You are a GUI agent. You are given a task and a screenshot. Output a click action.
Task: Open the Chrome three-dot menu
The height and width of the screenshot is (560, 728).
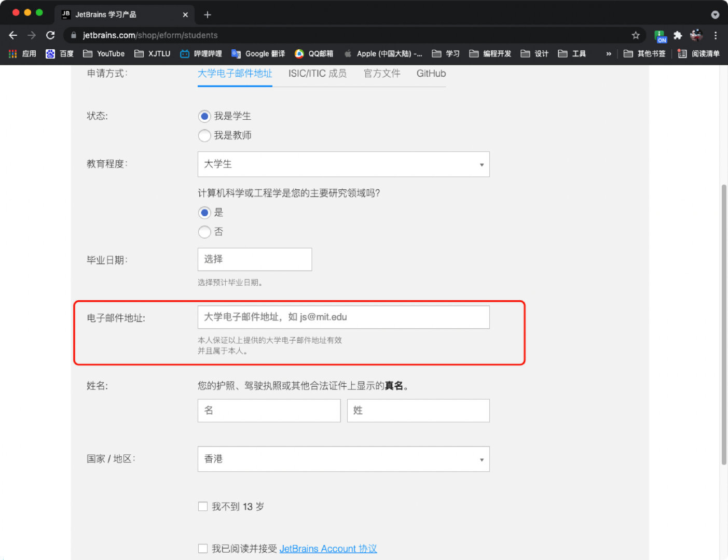(x=716, y=35)
